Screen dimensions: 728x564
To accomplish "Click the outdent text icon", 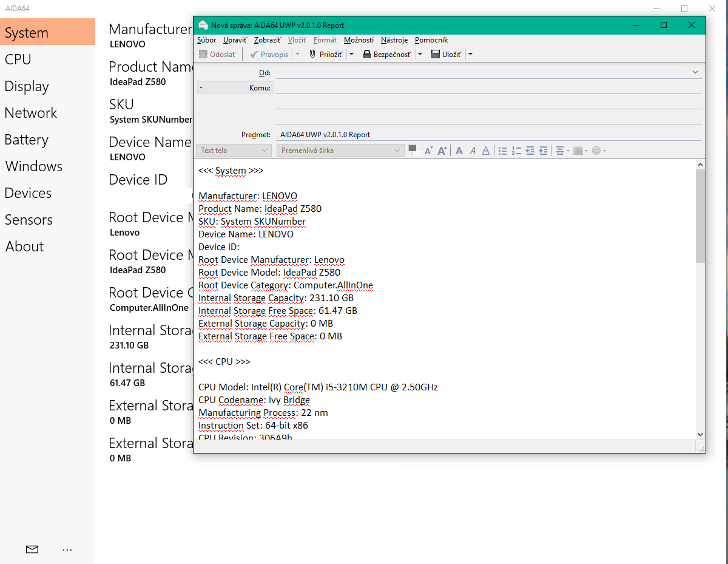I will coord(530,151).
